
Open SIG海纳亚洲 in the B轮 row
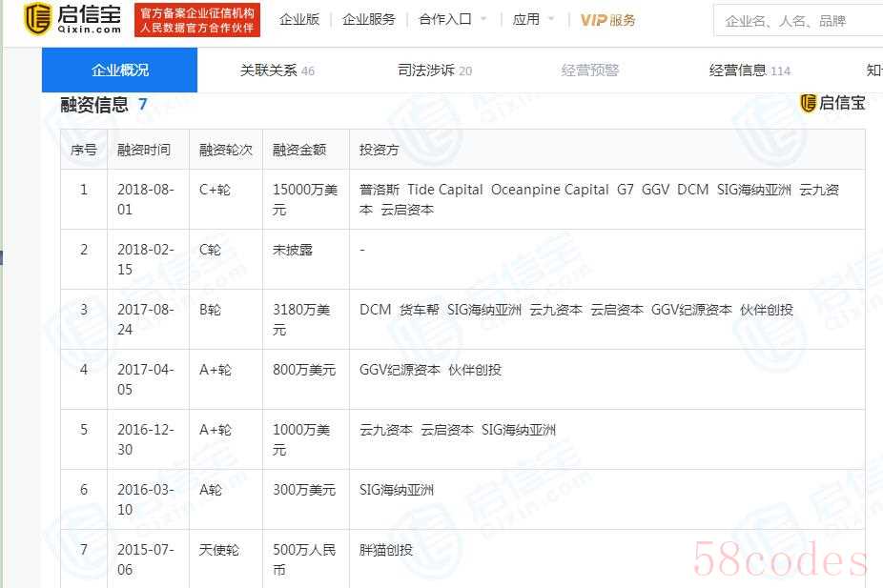click(x=484, y=310)
